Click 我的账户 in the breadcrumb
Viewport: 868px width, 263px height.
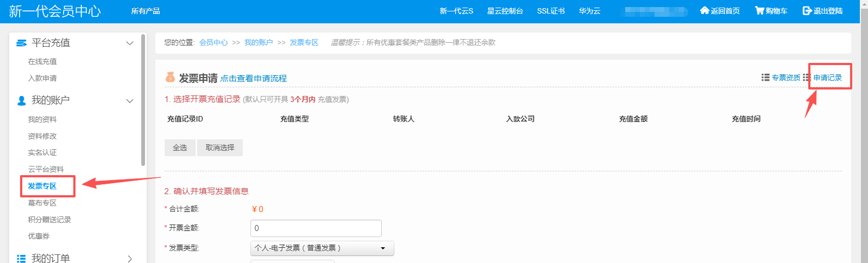[259, 42]
